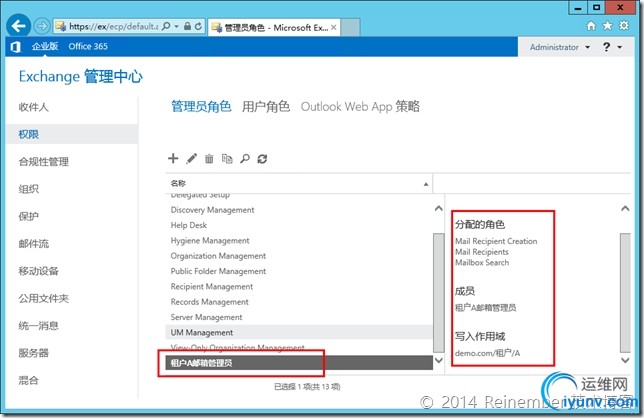This screenshot has height=418, width=644.
Task: Open 混合 in the left navigation
Action: pyautogui.click(x=28, y=380)
